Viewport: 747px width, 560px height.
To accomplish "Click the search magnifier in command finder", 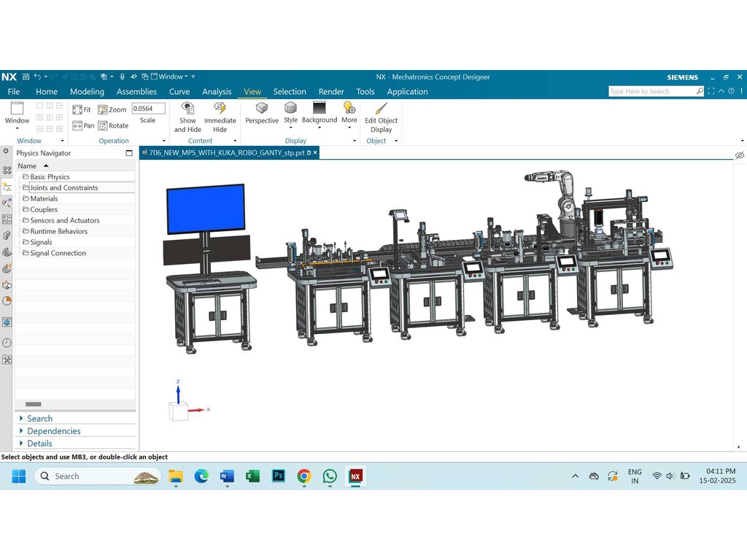I will tap(700, 91).
